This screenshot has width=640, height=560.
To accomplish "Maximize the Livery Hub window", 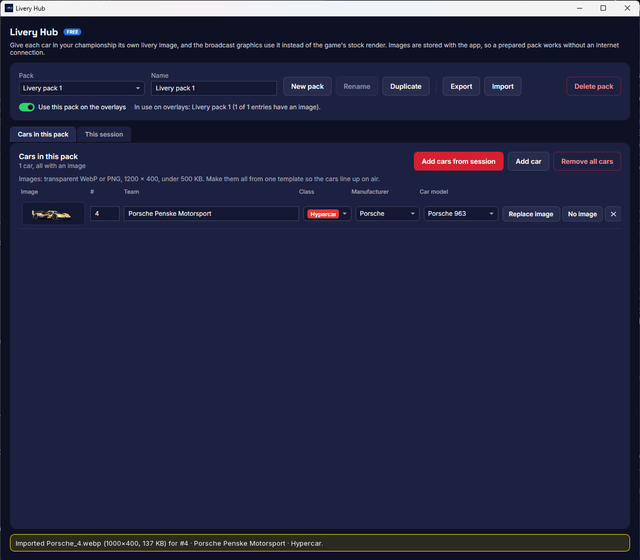I will (603, 8).
